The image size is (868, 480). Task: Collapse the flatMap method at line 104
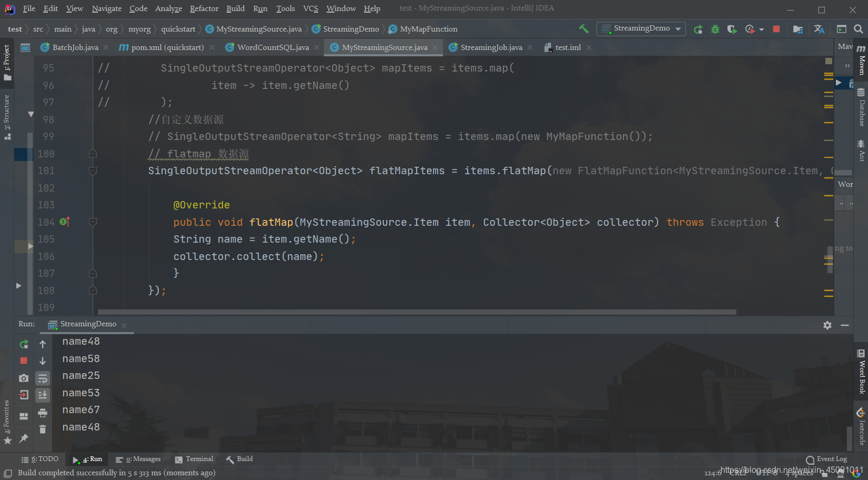point(93,222)
